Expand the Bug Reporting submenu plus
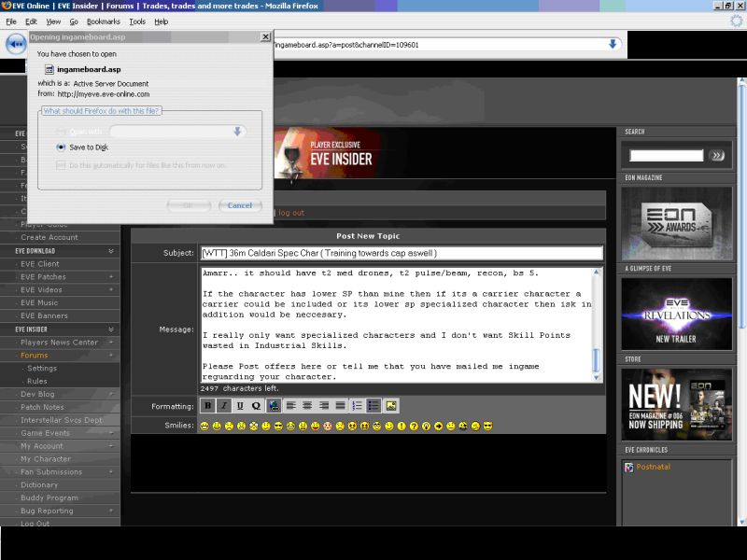This screenshot has height=560, width=747. (x=111, y=511)
